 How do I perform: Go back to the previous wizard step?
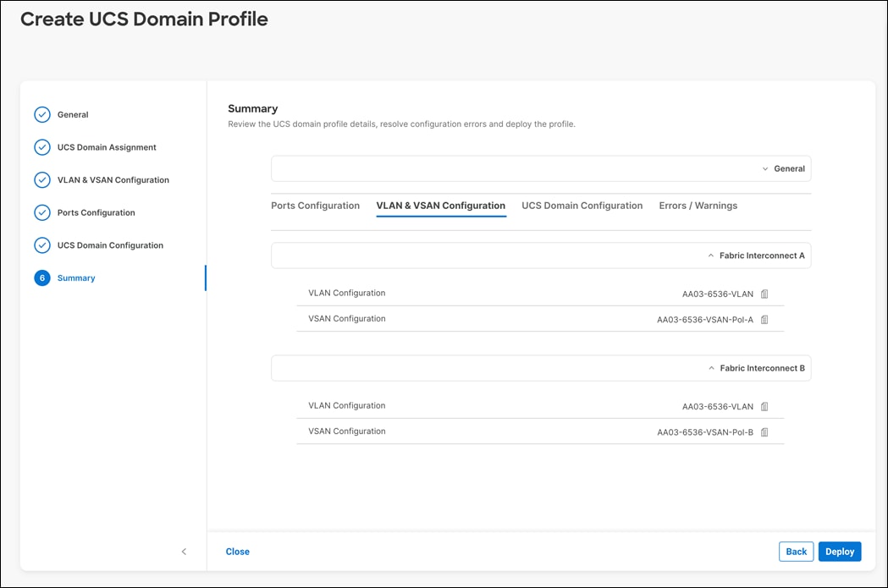click(x=796, y=551)
